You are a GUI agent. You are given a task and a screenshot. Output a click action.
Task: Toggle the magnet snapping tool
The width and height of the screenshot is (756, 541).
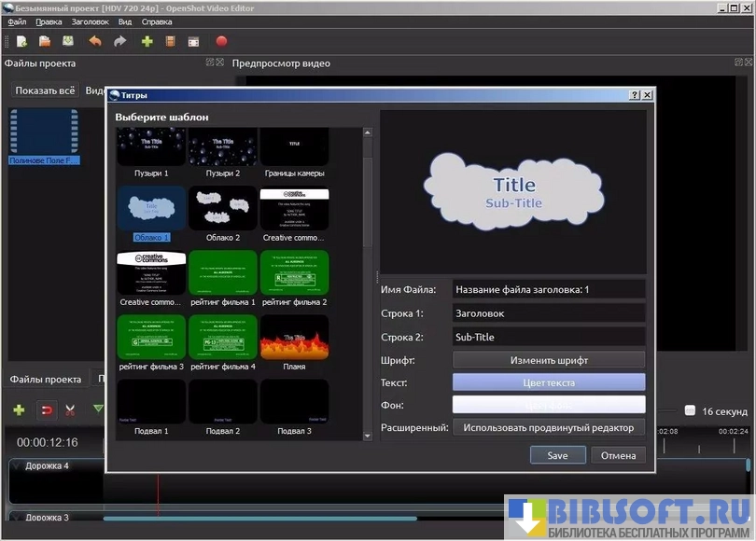coord(45,409)
